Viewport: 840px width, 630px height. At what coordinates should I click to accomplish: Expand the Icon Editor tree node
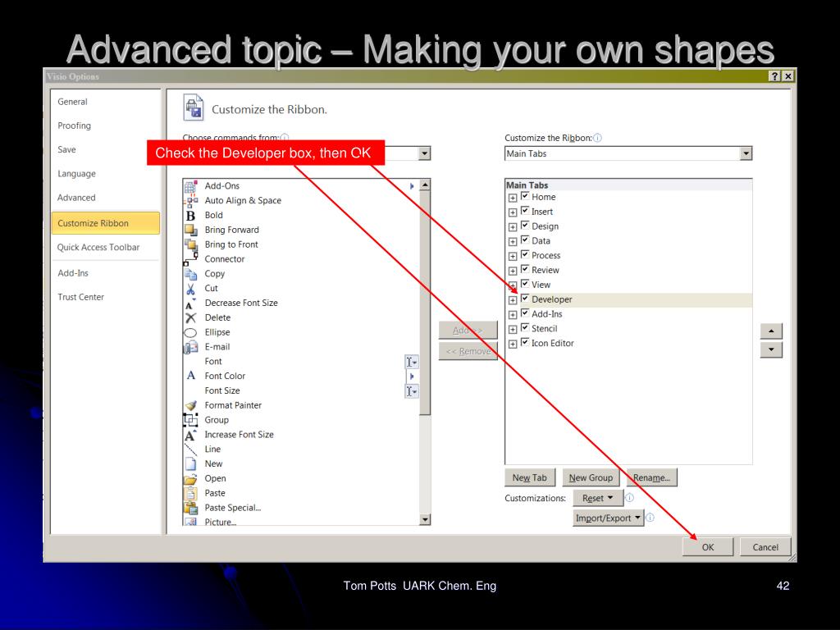click(513, 344)
